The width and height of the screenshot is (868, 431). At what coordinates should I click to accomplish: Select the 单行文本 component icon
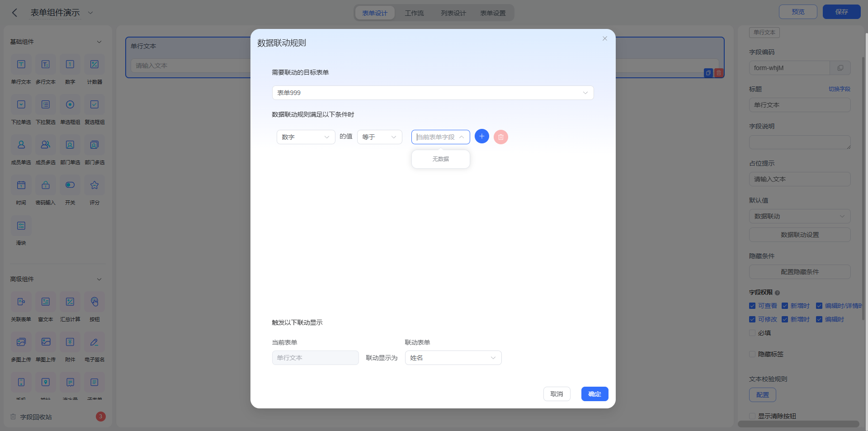pyautogui.click(x=21, y=64)
